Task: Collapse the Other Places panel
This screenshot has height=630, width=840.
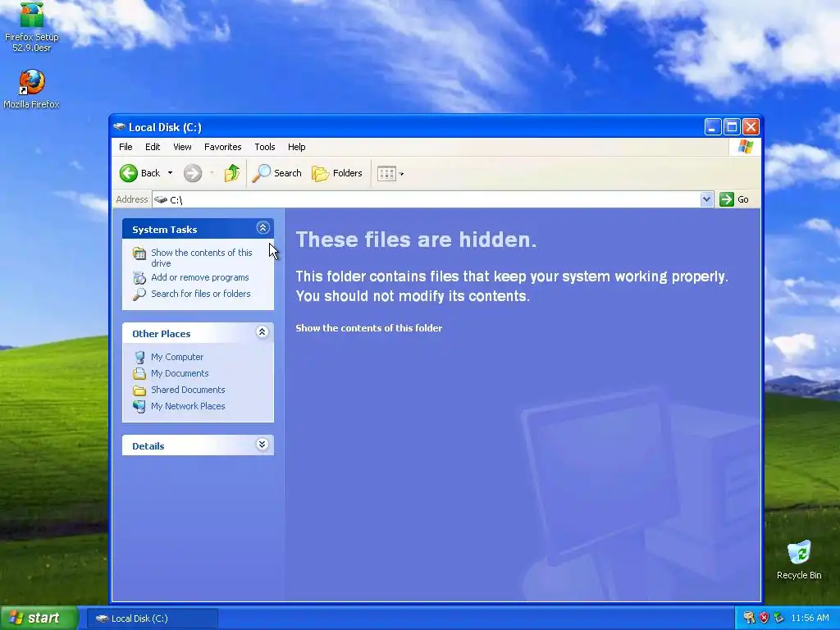Action: pyautogui.click(x=262, y=332)
